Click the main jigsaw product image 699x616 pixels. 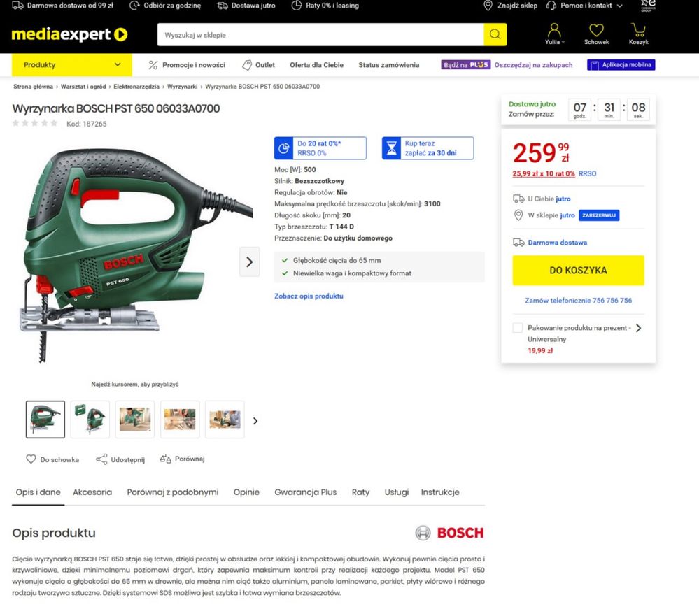click(x=135, y=255)
